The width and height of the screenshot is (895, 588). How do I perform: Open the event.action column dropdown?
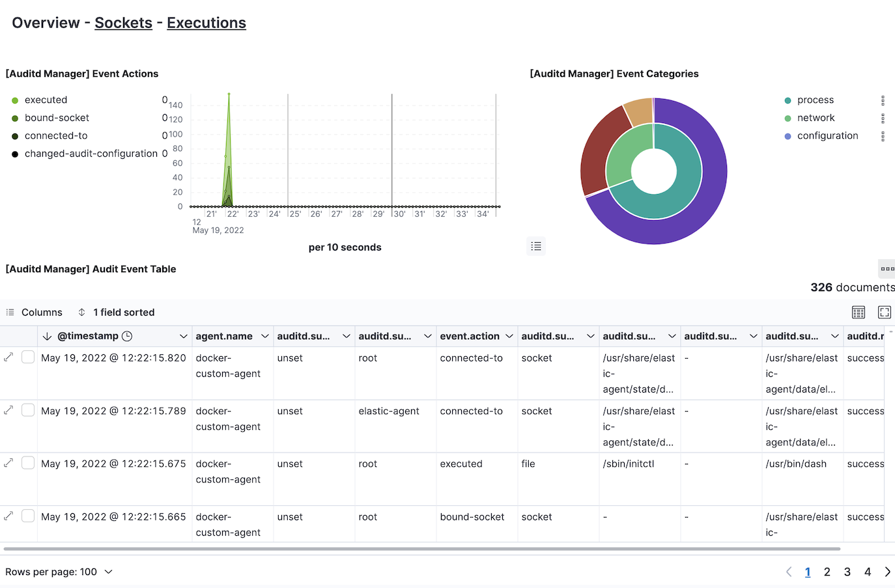(x=509, y=335)
